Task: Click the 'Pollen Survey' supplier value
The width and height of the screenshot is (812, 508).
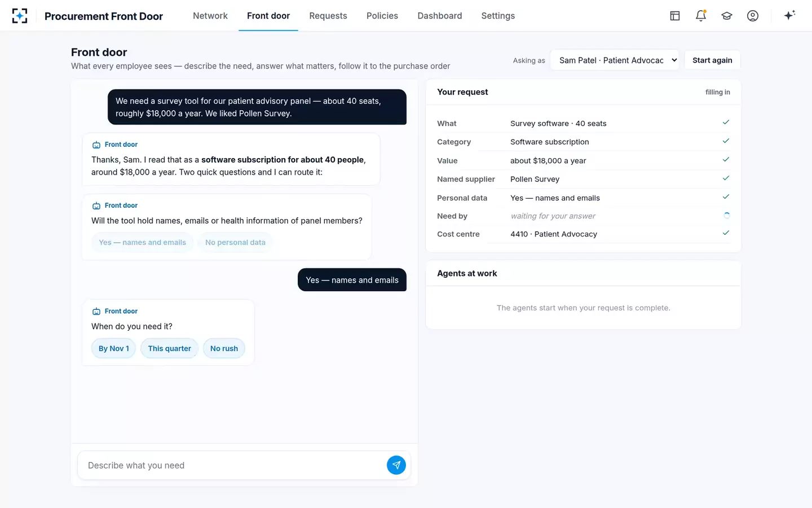Action: click(x=535, y=179)
